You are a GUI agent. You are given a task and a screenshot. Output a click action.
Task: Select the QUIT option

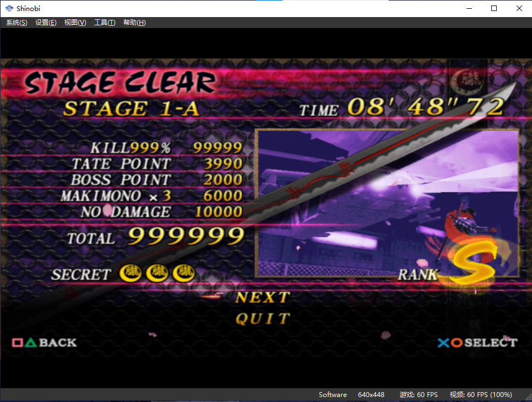tap(263, 318)
